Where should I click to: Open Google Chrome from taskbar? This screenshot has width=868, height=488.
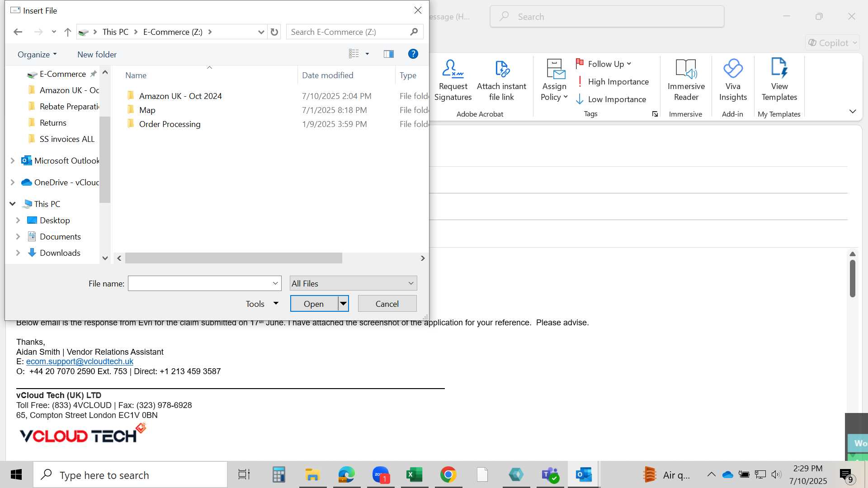(x=448, y=475)
